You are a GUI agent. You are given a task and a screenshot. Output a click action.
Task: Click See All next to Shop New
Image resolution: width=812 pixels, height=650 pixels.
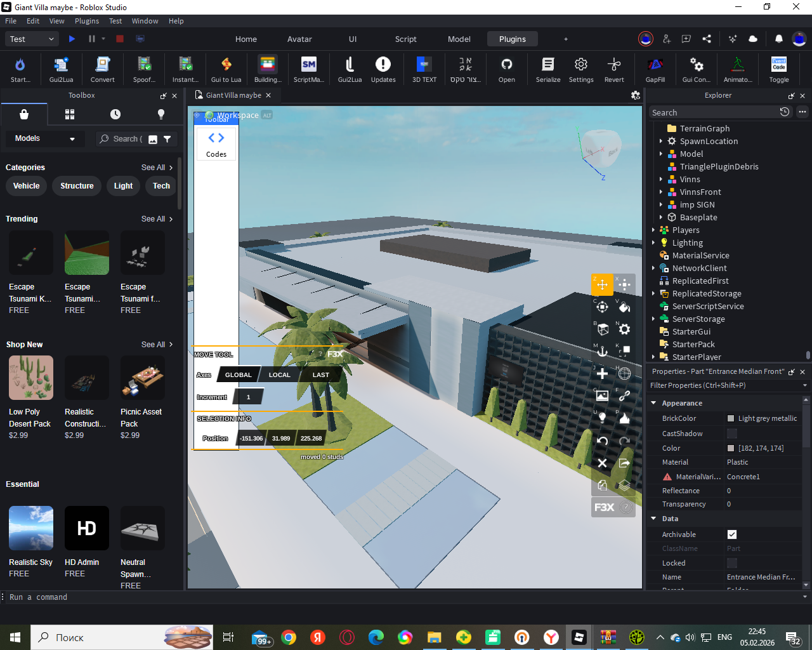[x=157, y=345]
